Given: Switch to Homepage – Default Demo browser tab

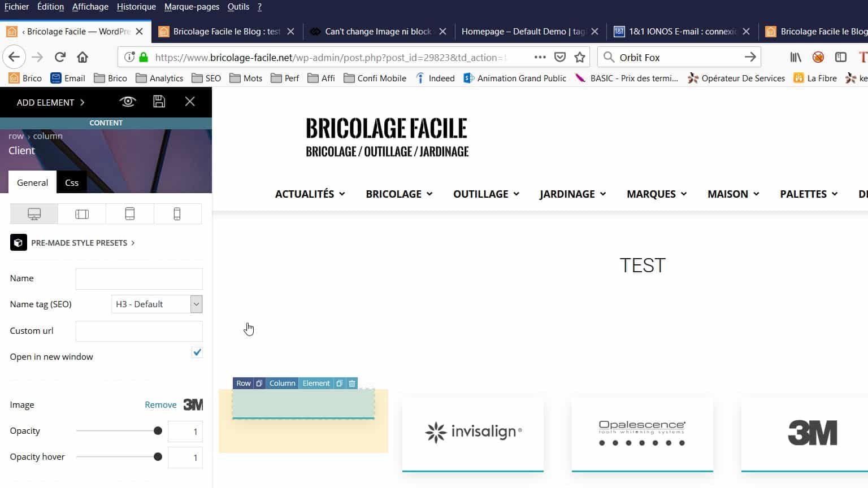Looking at the screenshot, I should [523, 32].
